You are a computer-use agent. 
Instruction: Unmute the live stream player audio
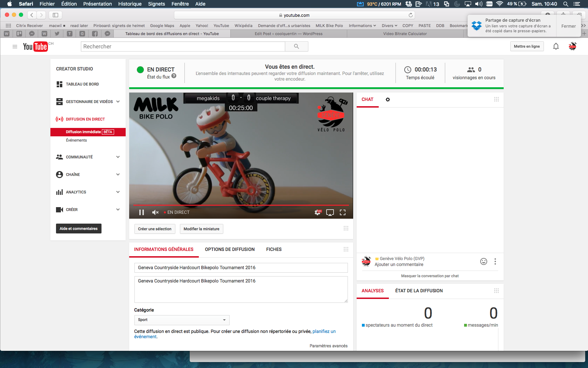tap(155, 212)
